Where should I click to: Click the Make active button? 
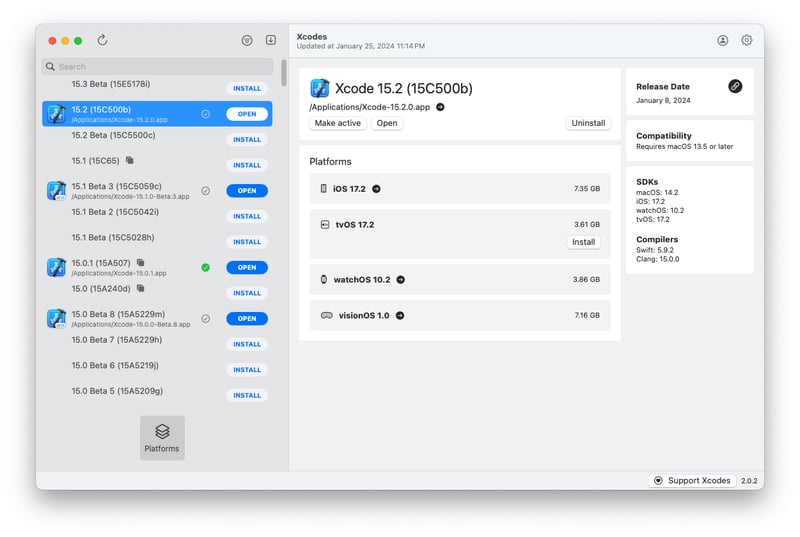coord(338,124)
